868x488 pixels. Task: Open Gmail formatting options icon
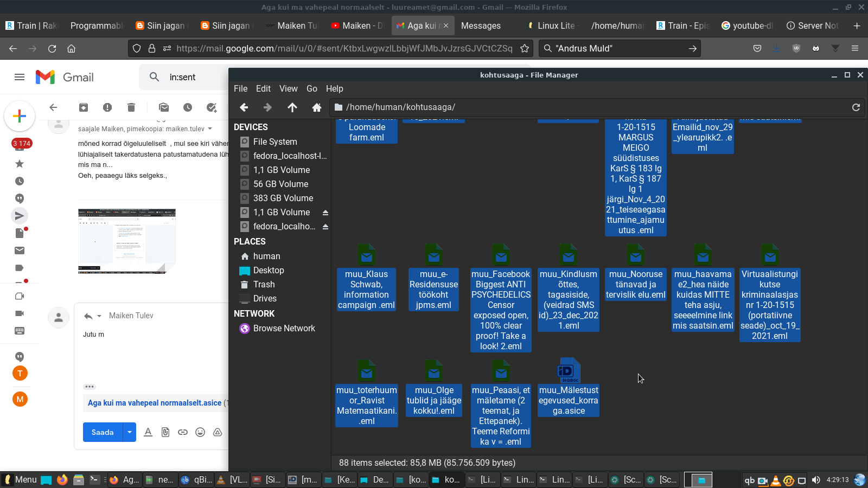[x=148, y=432]
